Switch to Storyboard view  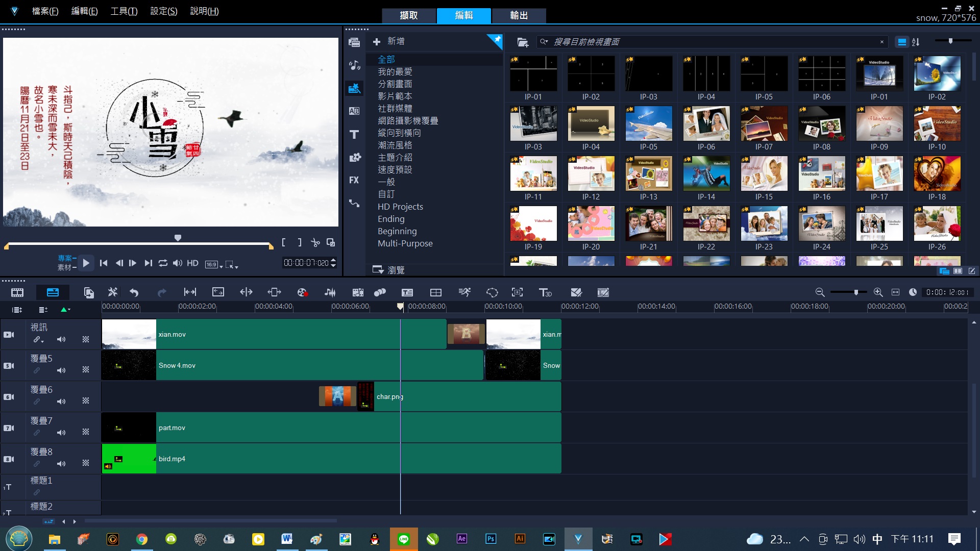[17, 292]
